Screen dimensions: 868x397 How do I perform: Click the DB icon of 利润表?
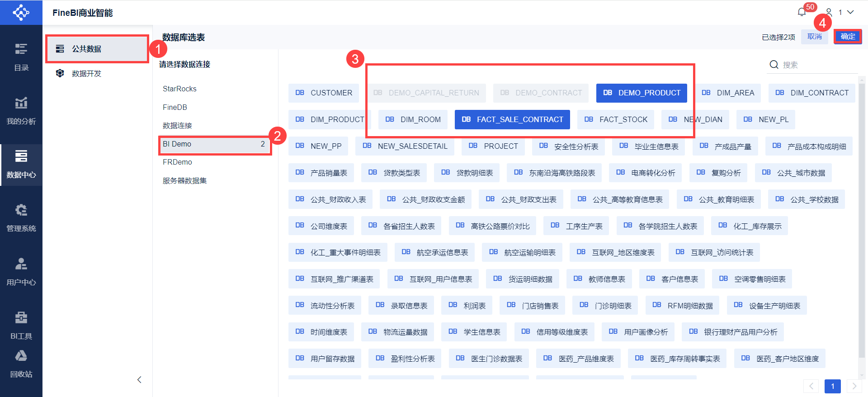(x=453, y=305)
